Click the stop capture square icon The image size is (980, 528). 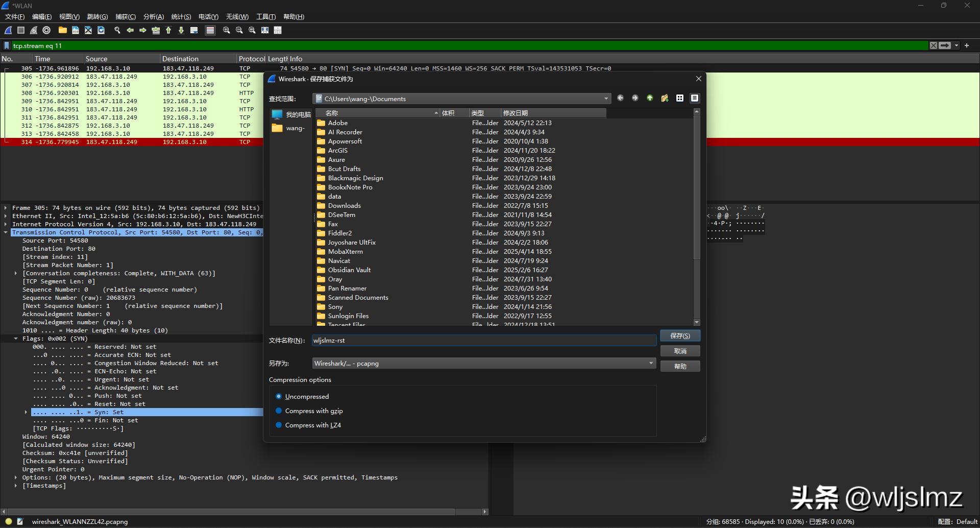pyautogui.click(x=21, y=30)
